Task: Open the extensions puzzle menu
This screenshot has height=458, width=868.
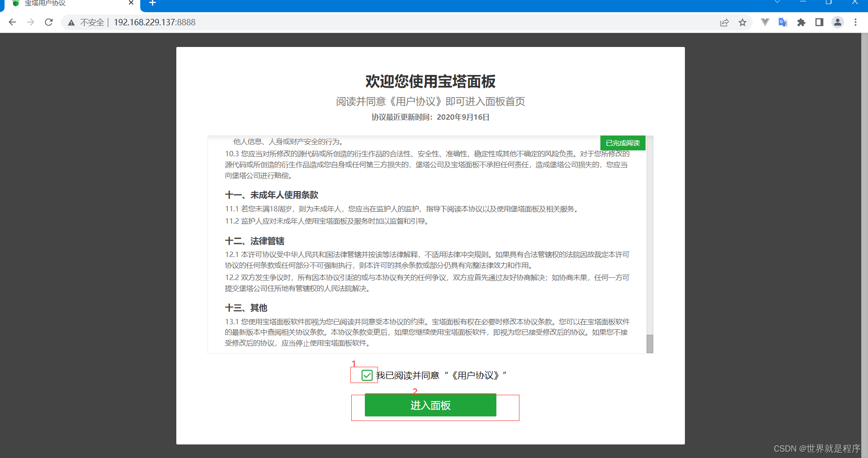Action: click(801, 22)
